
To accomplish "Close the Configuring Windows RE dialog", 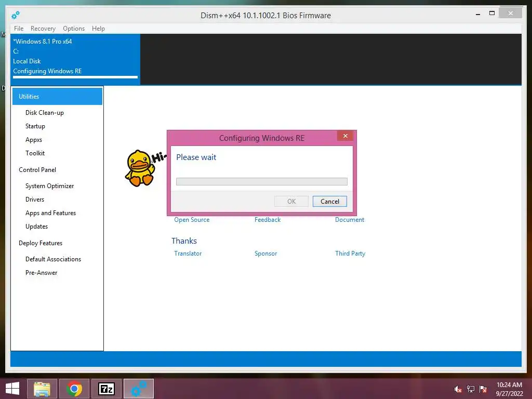I will pyautogui.click(x=345, y=136).
